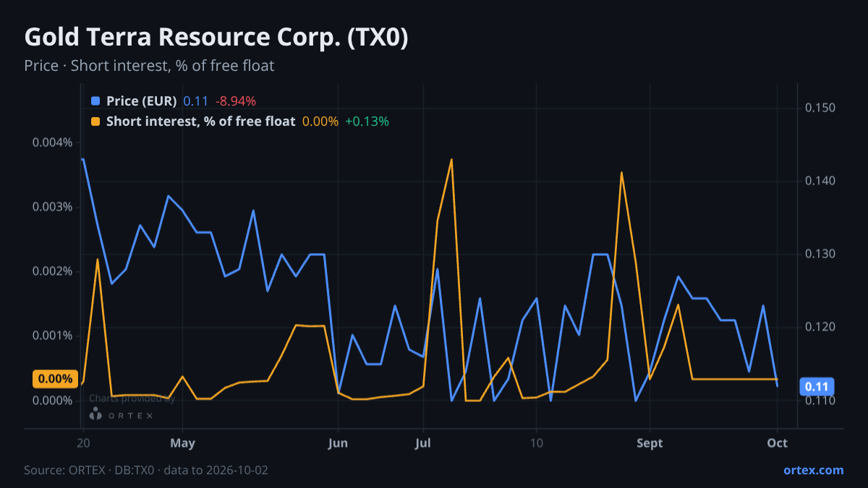Click the Source: ORTEX footer text
Image resolution: width=868 pixels, height=488 pixels.
[x=146, y=470]
